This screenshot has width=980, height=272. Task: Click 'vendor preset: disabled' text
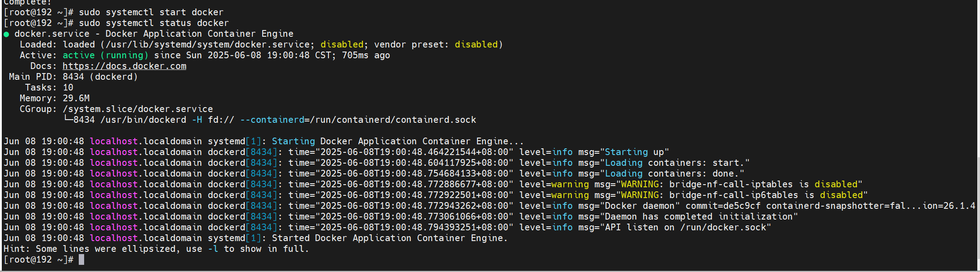point(439,44)
